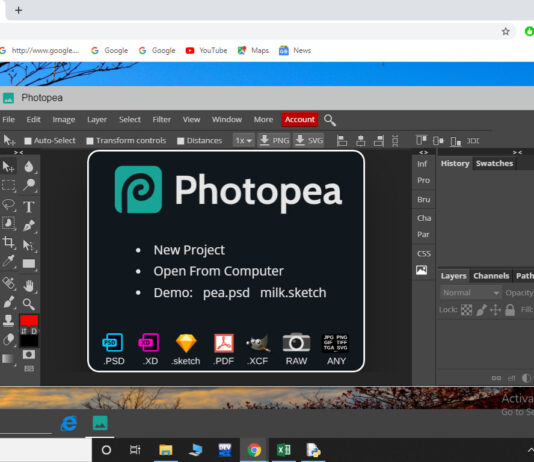Toggle Quick Mask mode icon

(29, 355)
